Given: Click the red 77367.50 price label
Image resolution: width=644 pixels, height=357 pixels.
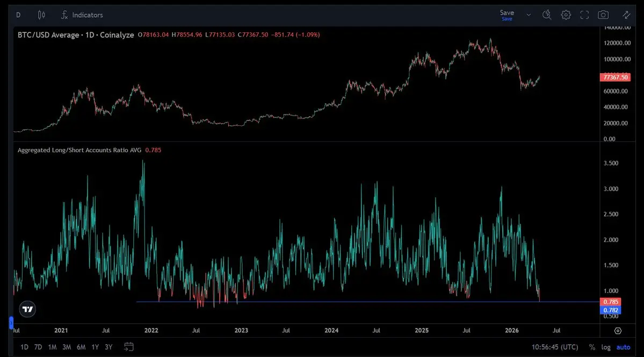Looking at the screenshot, I should 615,77.
